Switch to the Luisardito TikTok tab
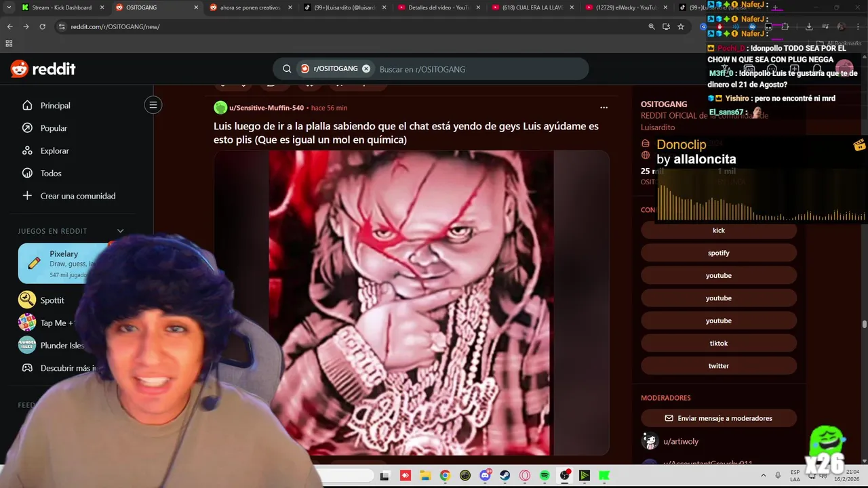This screenshot has height=488, width=868. 344,7
